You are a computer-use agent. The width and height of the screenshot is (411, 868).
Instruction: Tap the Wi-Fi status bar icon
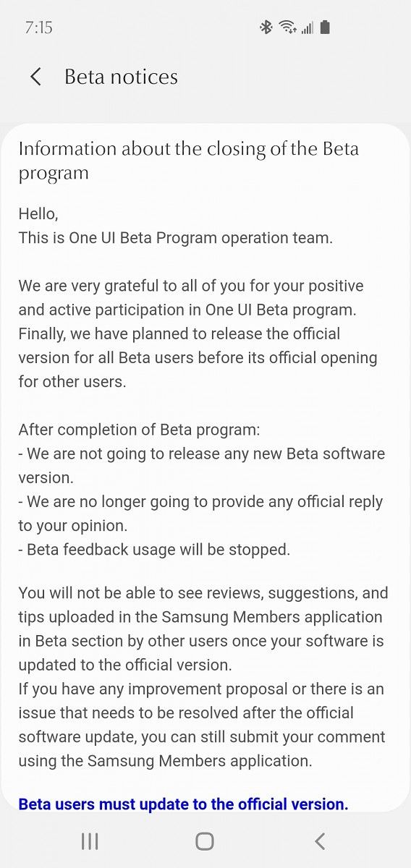(x=288, y=27)
